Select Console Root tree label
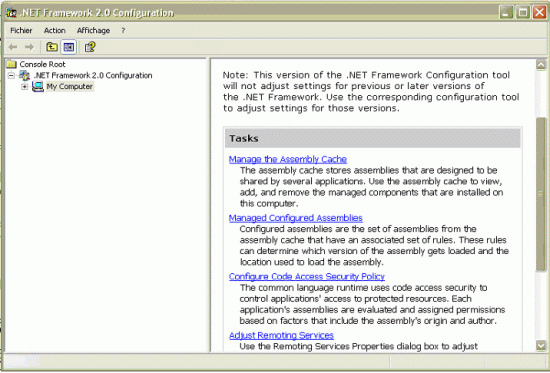The height and width of the screenshot is (373, 550). 42,64
